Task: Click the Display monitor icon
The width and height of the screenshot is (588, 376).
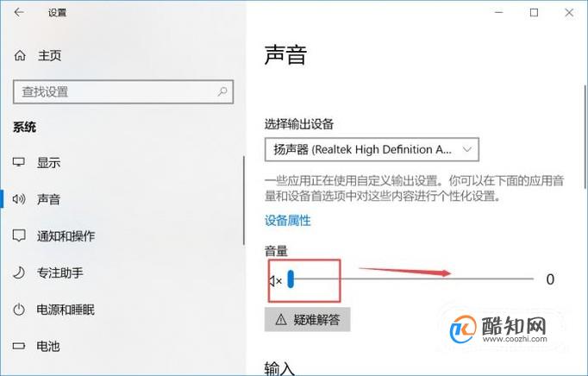Action: point(19,162)
